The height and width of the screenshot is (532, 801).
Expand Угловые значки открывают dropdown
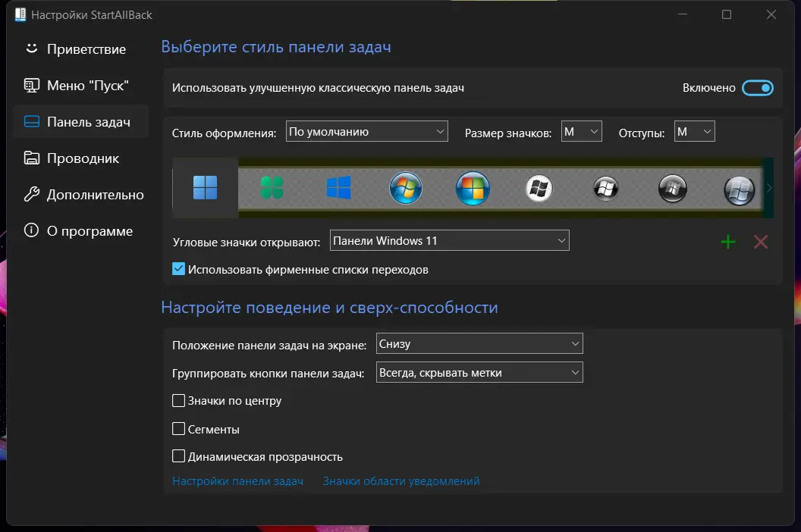pos(450,240)
